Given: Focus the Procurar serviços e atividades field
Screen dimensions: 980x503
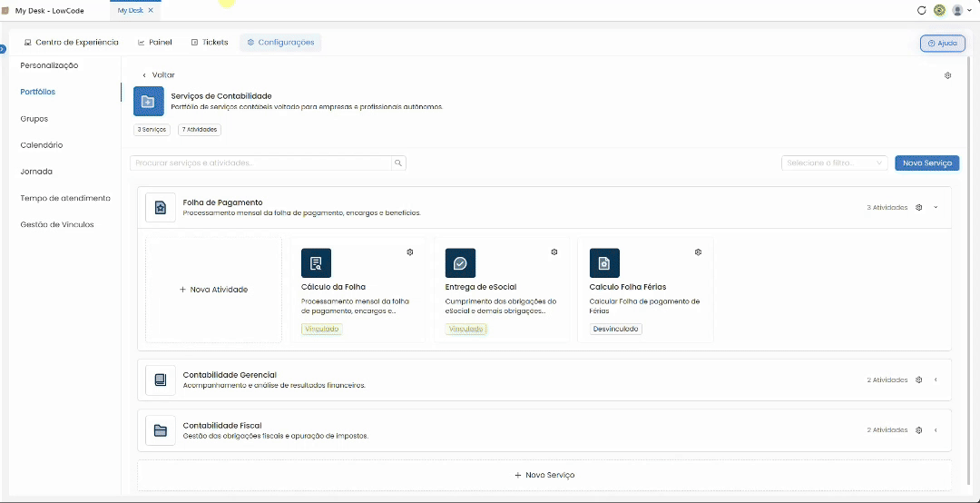Looking at the screenshot, I should pyautogui.click(x=260, y=163).
